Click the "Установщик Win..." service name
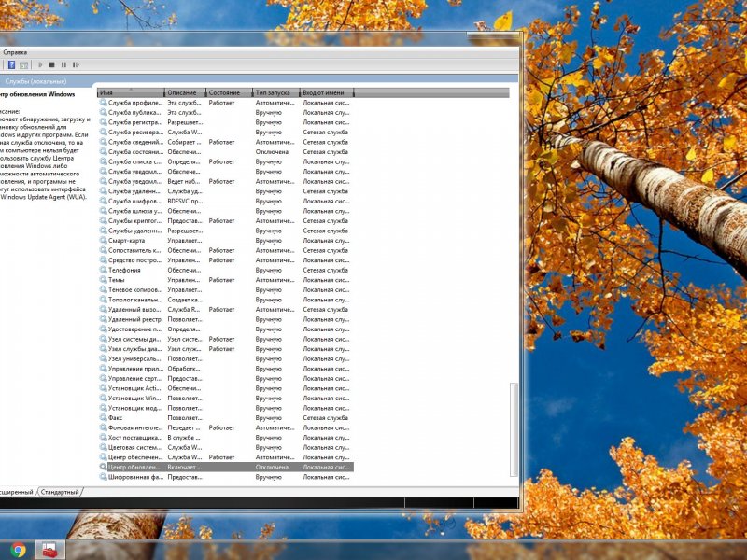 [x=134, y=399]
